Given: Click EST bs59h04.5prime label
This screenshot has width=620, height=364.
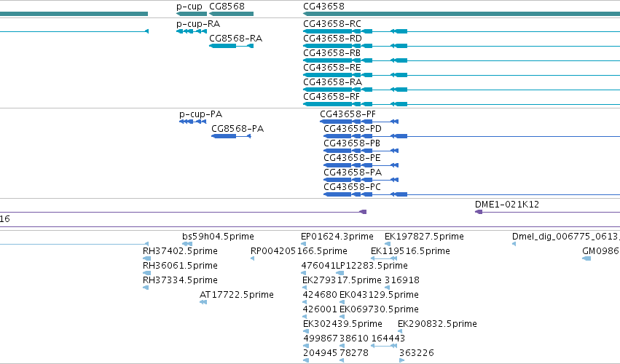Looking at the screenshot, I should pyautogui.click(x=219, y=237).
